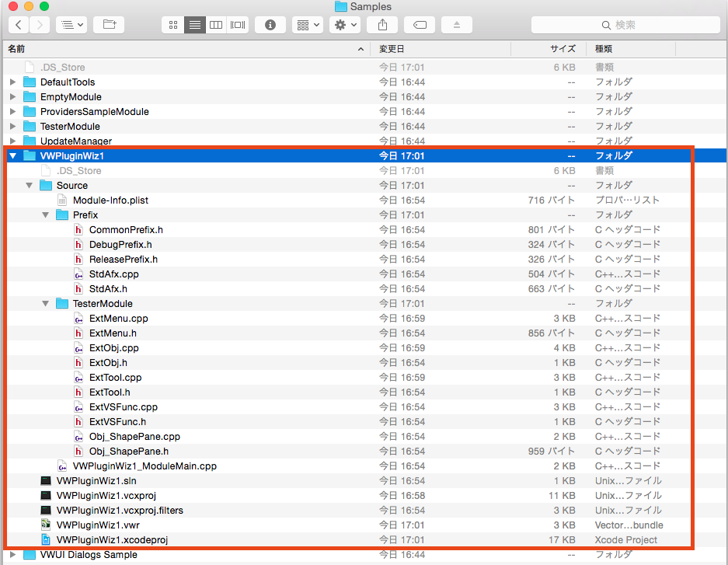Select the ExtTool.h file name
The image size is (728, 565).
(x=110, y=392)
